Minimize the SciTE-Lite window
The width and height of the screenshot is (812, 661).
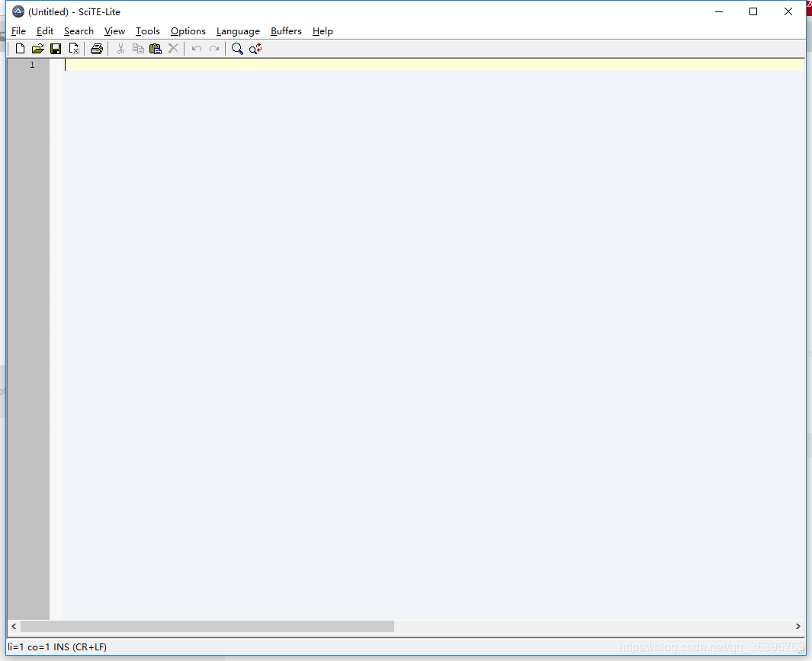coord(719,11)
